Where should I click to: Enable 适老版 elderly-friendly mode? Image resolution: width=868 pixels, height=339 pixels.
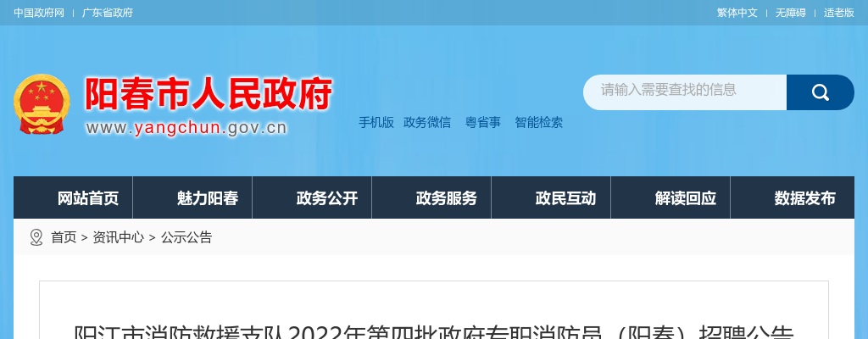[x=839, y=13]
